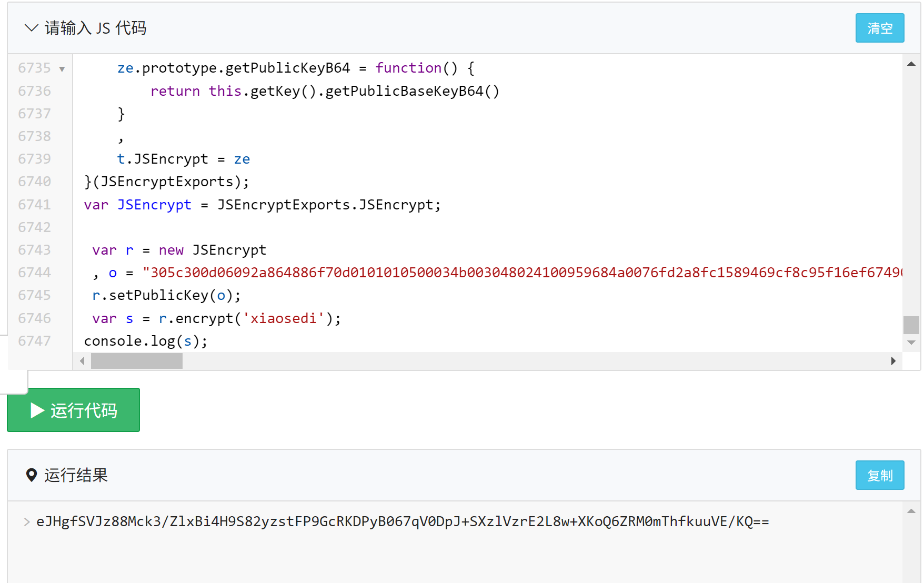The width and height of the screenshot is (924, 583).
Task: Fold the function at line 6735
Action: click(x=62, y=69)
